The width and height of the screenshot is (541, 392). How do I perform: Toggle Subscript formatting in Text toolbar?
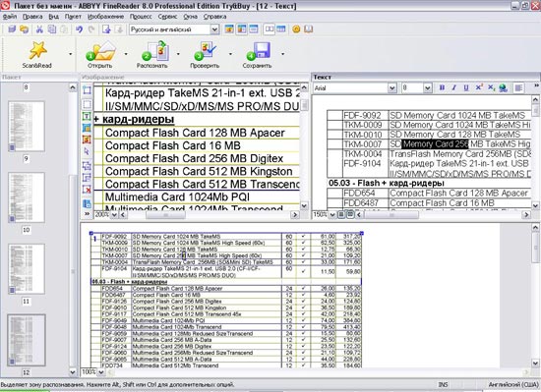[x=491, y=88]
